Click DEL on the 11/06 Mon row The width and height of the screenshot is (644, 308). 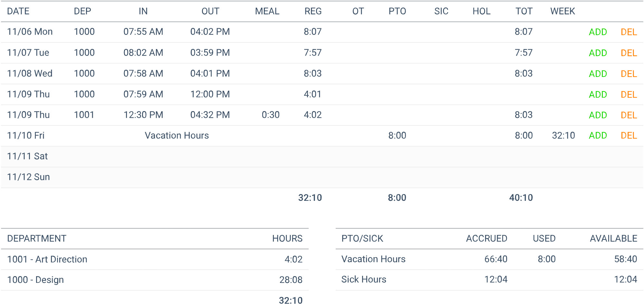629,32
